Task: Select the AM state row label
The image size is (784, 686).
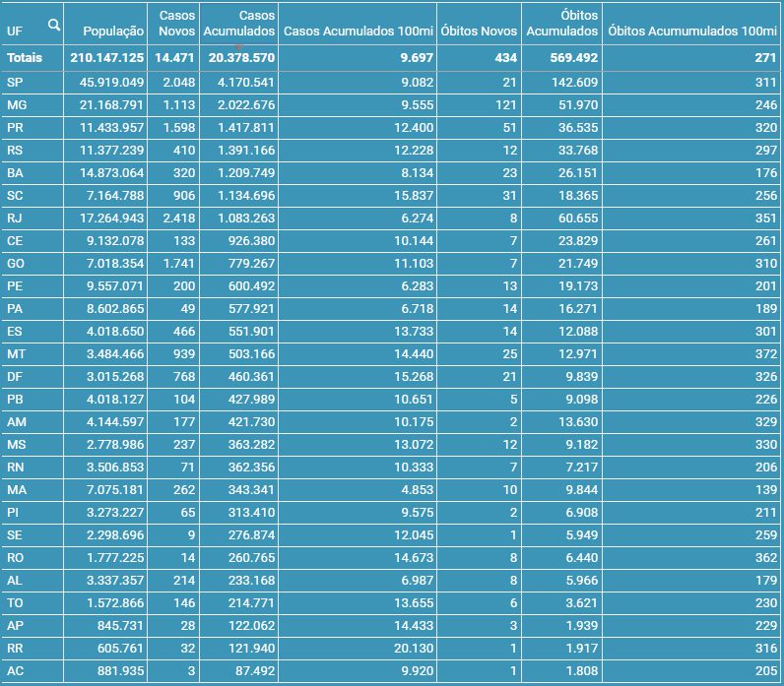Action: tap(16, 421)
